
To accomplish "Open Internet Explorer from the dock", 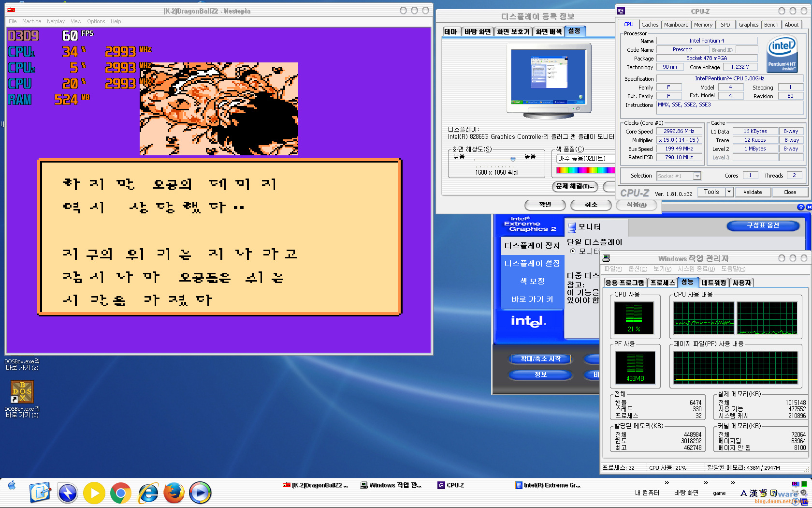I will [x=148, y=493].
